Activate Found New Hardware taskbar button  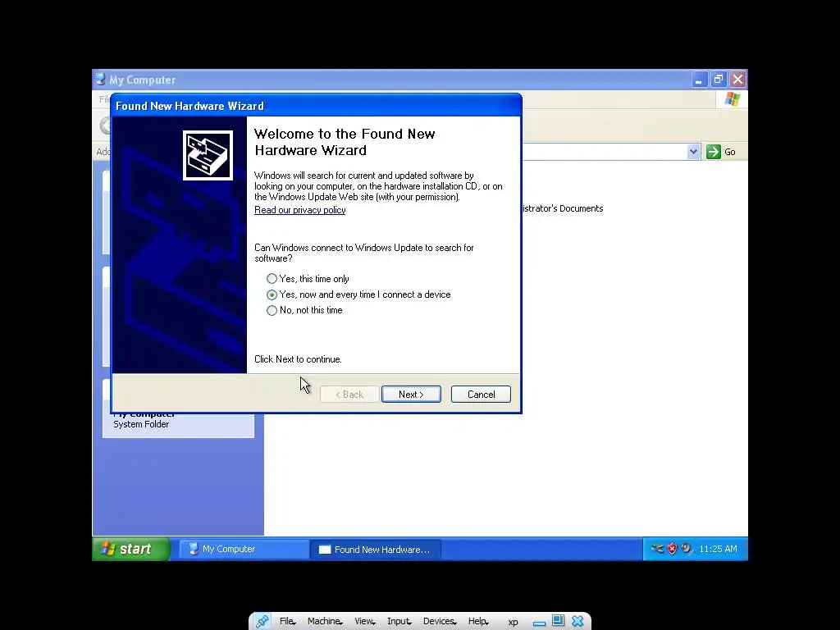(375, 549)
